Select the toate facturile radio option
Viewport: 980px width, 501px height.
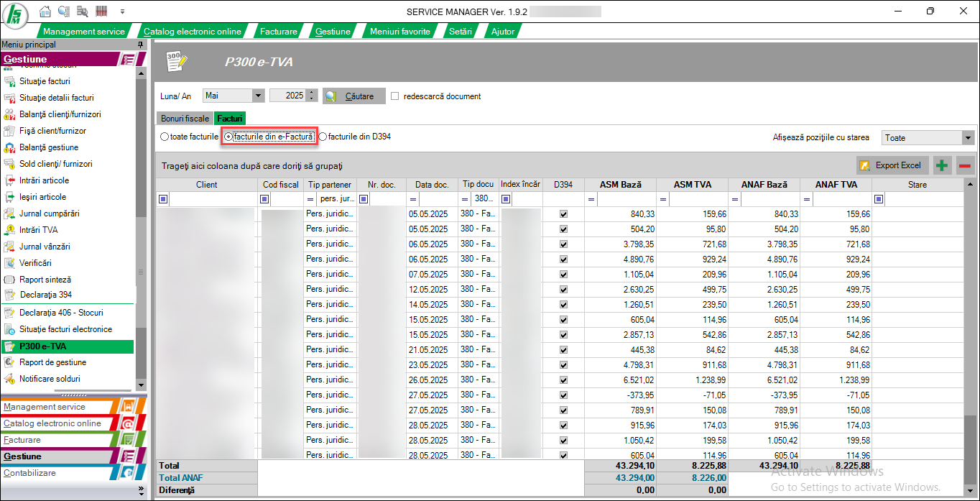click(x=165, y=137)
